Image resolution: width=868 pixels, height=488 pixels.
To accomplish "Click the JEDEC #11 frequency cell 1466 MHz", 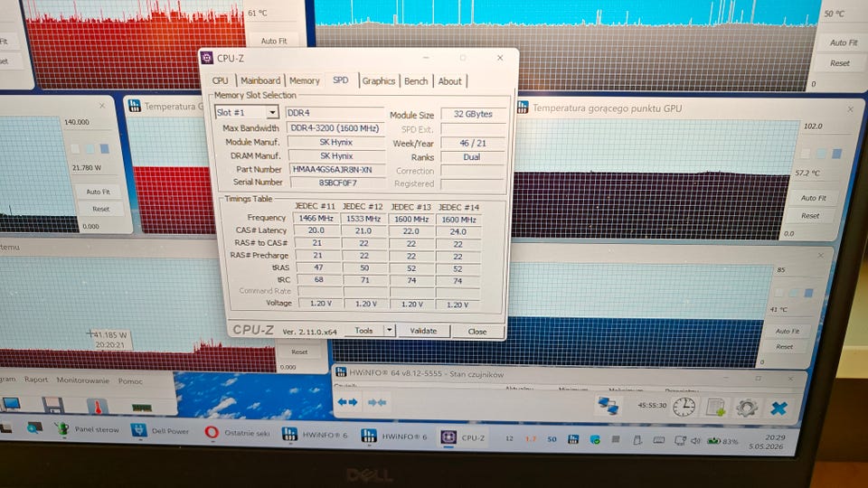I will pyautogui.click(x=316, y=219).
